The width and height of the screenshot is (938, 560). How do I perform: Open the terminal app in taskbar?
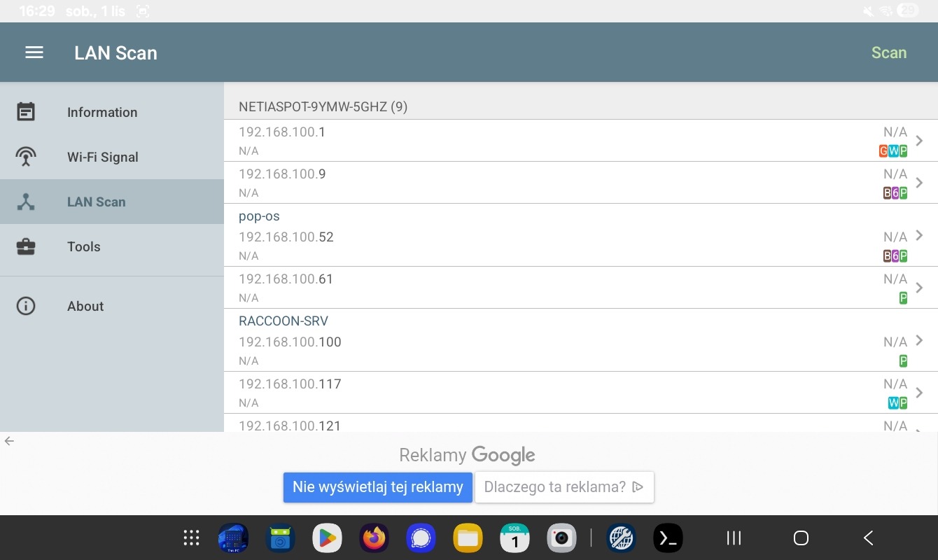pyautogui.click(x=667, y=538)
